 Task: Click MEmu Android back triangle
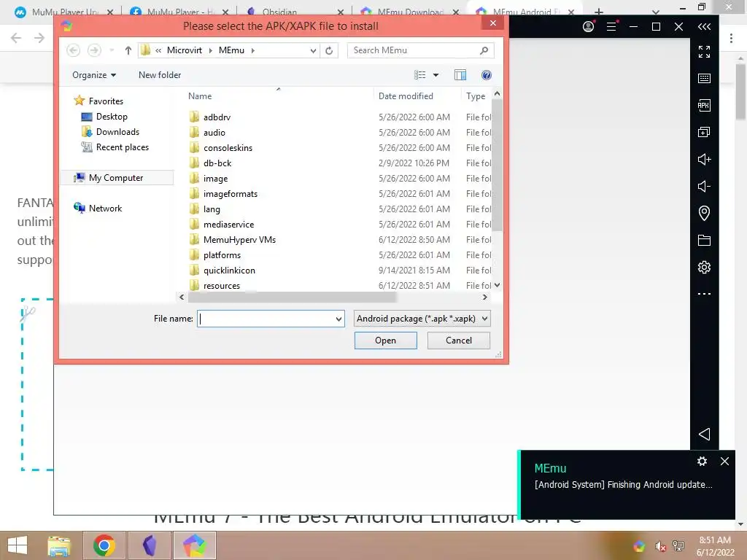[704, 434]
